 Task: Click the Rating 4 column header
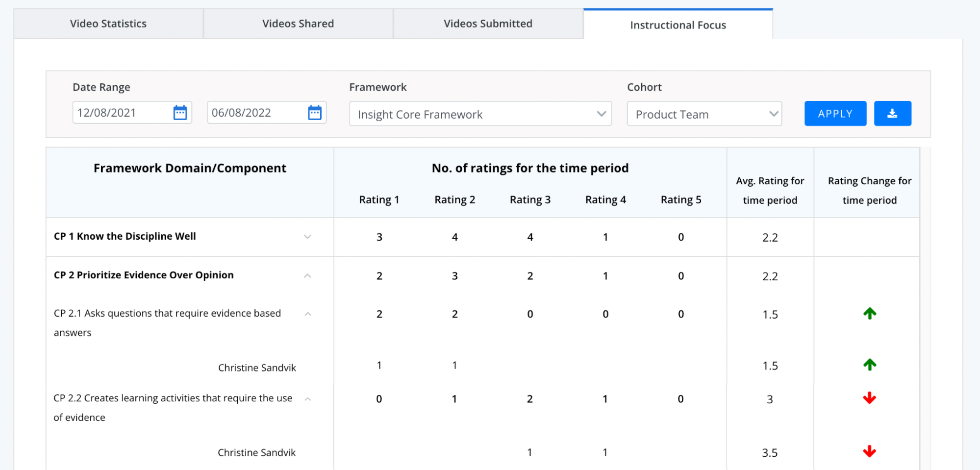[x=605, y=199]
